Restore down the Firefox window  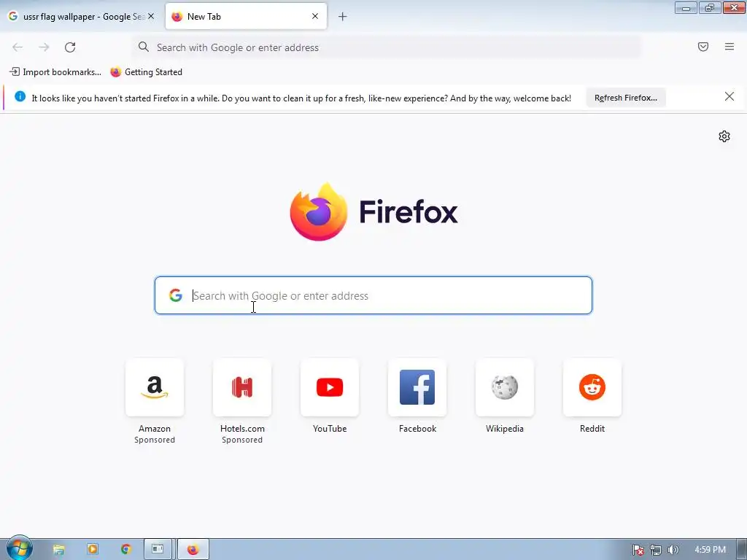tap(710, 7)
